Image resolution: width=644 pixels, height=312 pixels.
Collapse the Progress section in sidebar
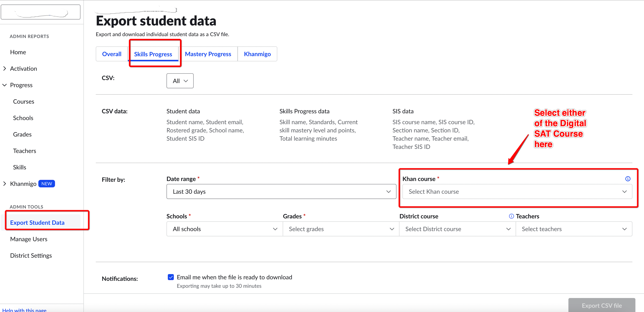point(5,85)
